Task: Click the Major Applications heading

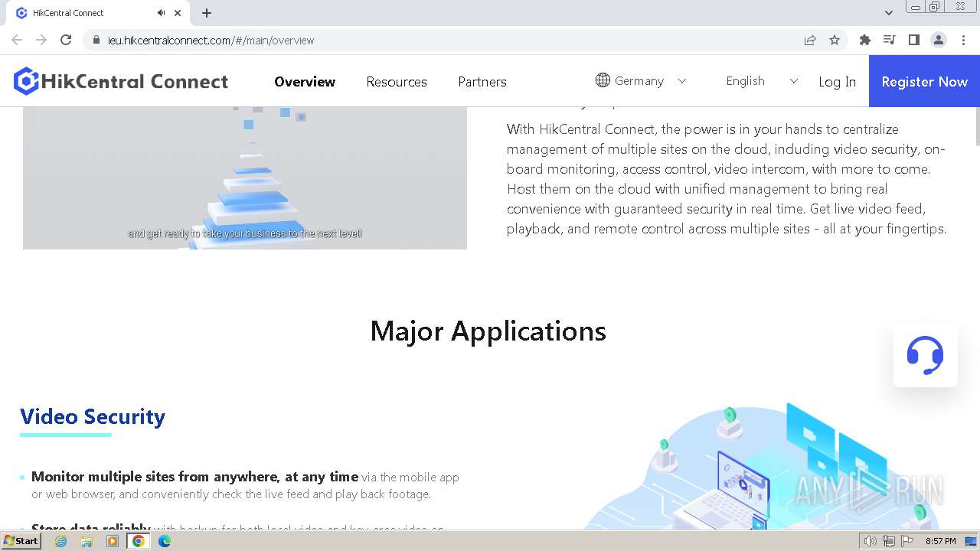Action: (x=488, y=331)
